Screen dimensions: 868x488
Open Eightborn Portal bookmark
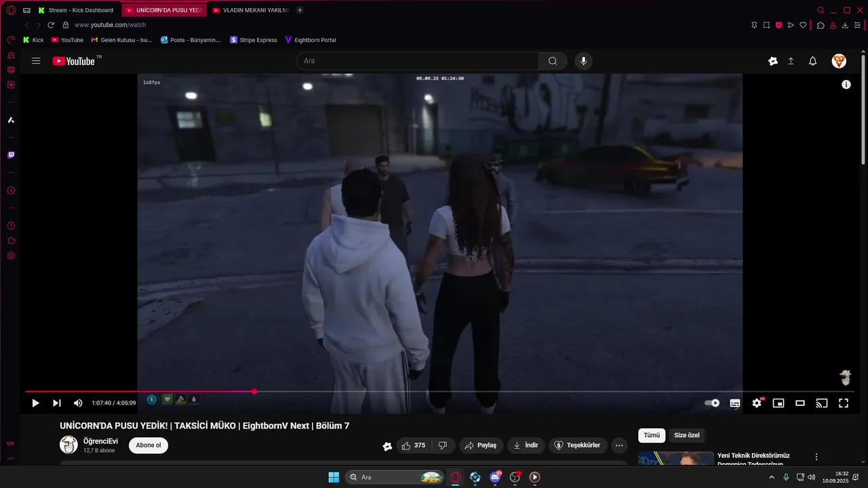311,40
